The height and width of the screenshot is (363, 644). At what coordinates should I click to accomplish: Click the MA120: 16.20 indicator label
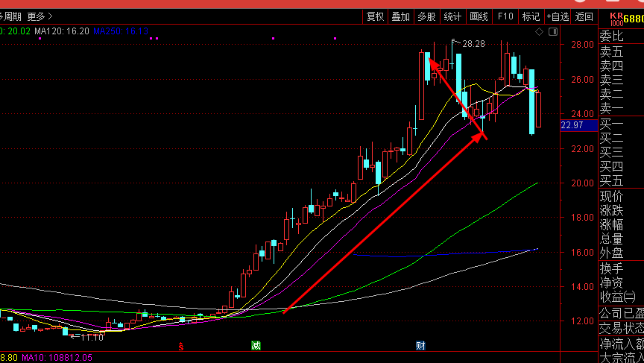pyautogui.click(x=62, y=31)
